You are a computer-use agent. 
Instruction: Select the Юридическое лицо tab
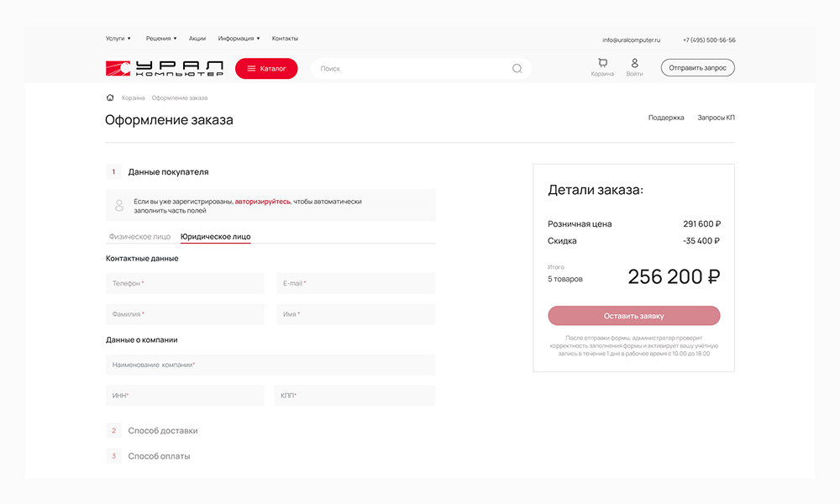(x=215, y=236)
